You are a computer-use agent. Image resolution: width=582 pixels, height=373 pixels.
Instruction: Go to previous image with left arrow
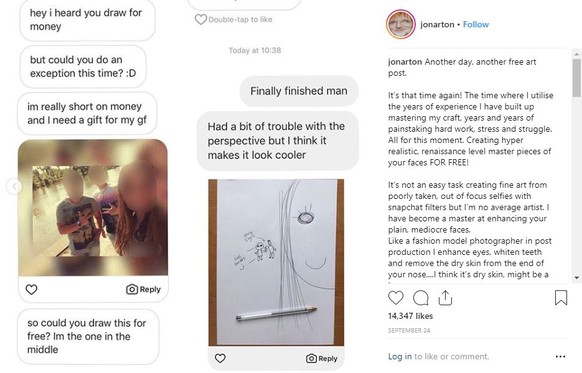click(14, 186)
